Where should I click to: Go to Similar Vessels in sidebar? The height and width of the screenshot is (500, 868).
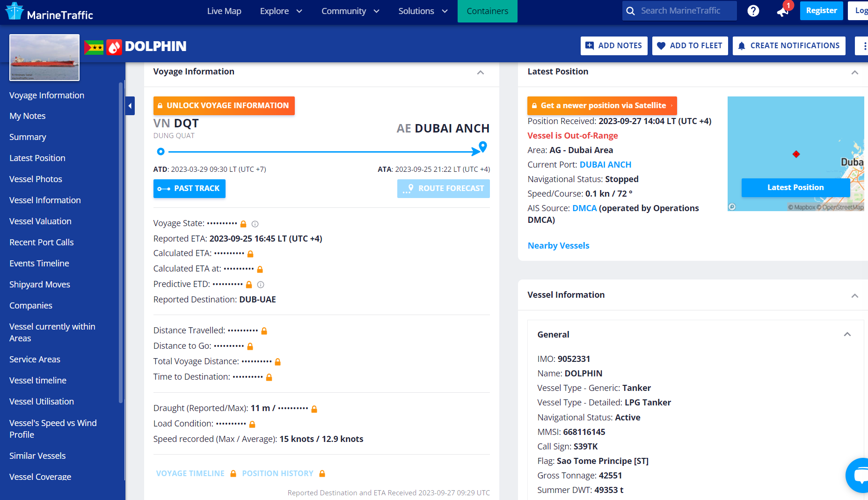pyautogui.click(x=37, y=456)
